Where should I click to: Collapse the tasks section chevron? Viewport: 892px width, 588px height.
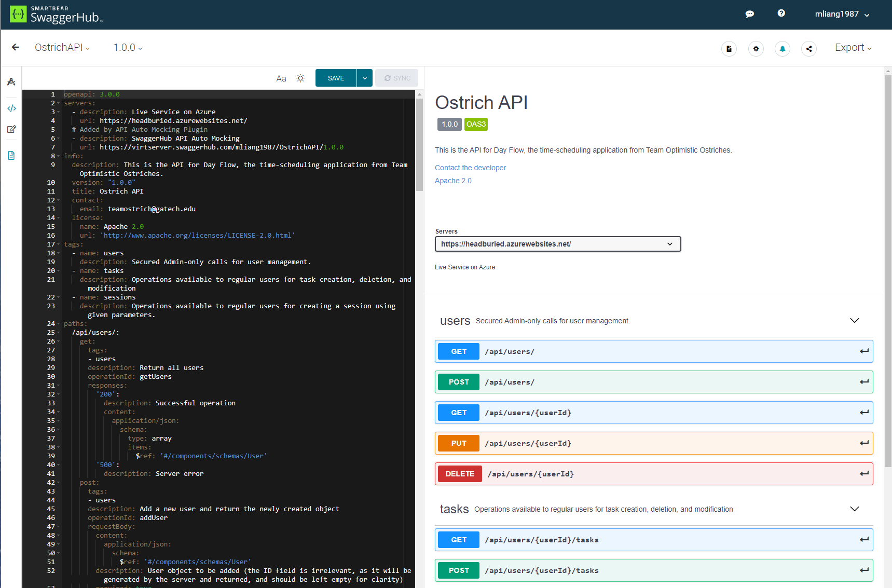[x=855, y=509]
